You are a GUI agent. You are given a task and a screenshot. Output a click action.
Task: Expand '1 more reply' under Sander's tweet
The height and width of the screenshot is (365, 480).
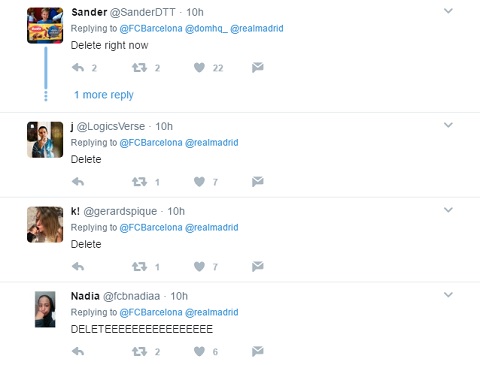104,95
